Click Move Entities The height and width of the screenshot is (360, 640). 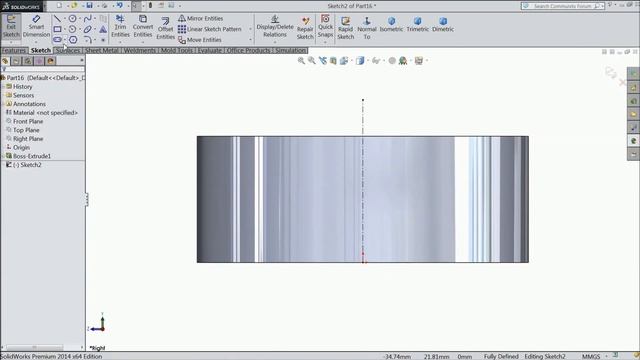click(x=200, y=40)
